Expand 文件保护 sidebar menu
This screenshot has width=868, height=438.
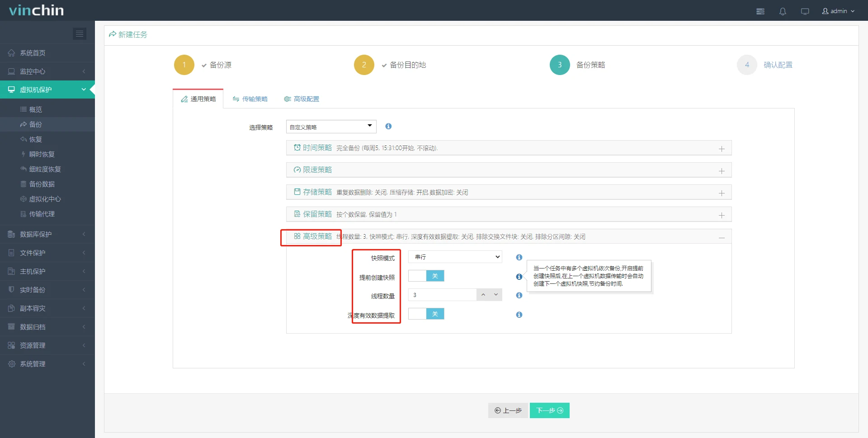[x=47, y=253]
